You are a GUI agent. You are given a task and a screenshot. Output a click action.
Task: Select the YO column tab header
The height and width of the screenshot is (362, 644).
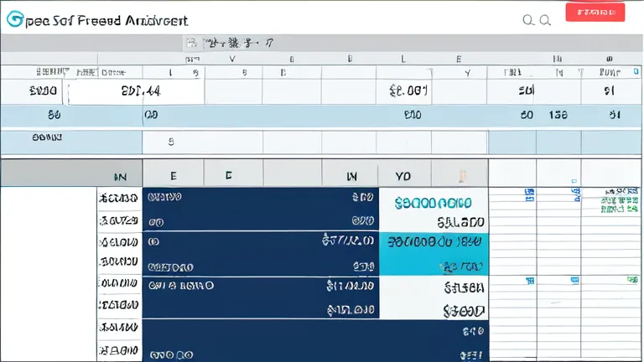pyautogui.click(x=403, y=176)
